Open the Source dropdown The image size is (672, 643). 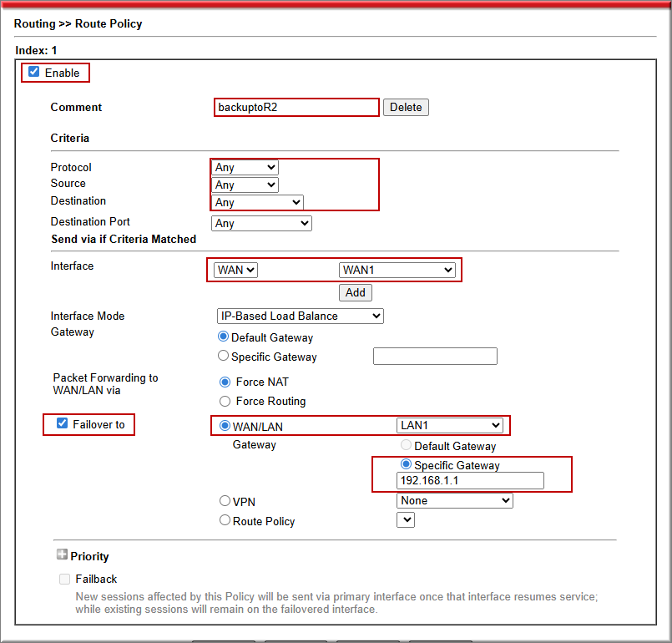pyautogui.click(x=245, y=185)
